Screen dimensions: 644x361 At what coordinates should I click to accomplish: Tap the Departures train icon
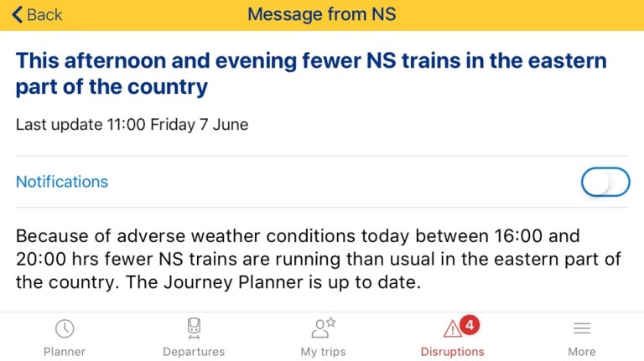(x=194, y=328)
